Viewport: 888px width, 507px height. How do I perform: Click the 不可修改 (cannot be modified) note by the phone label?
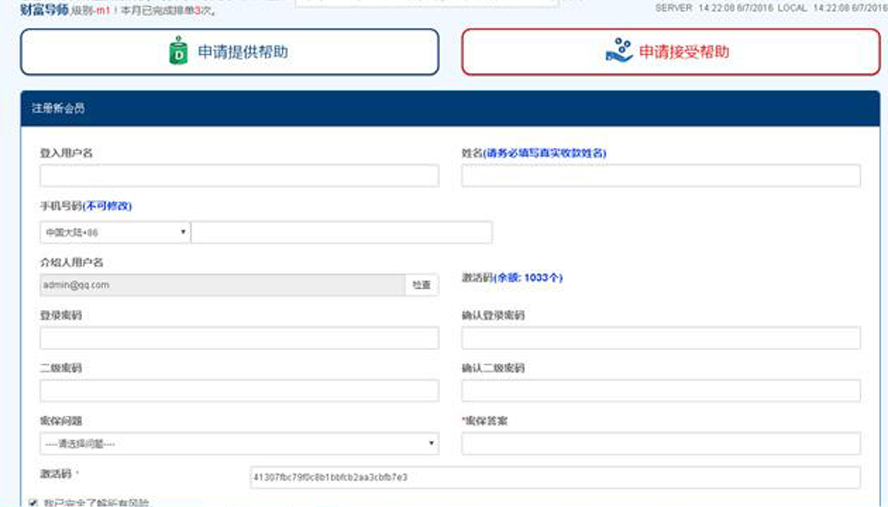pyautogui.click(x=108, y=206)
